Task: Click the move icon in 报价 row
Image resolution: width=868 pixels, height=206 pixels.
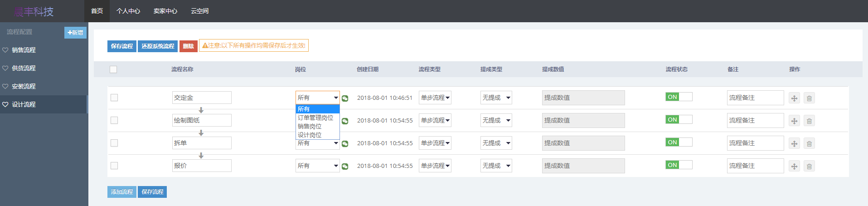Action: [794, 166]
